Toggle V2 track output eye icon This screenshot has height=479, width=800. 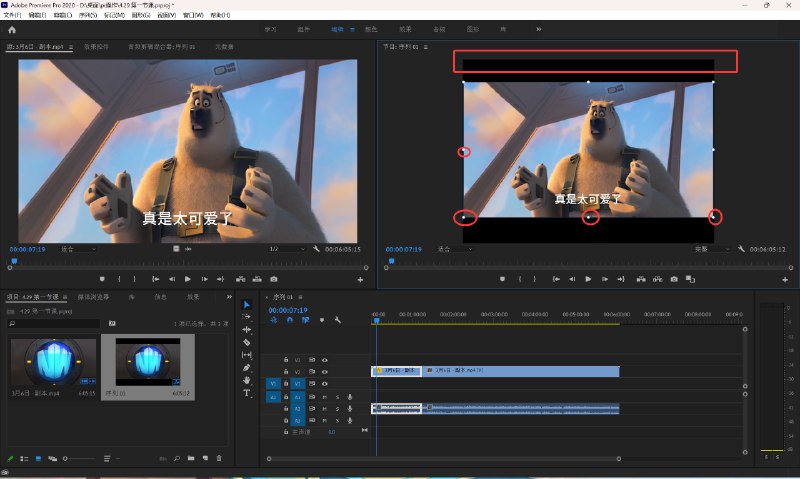tap(325, 371)
